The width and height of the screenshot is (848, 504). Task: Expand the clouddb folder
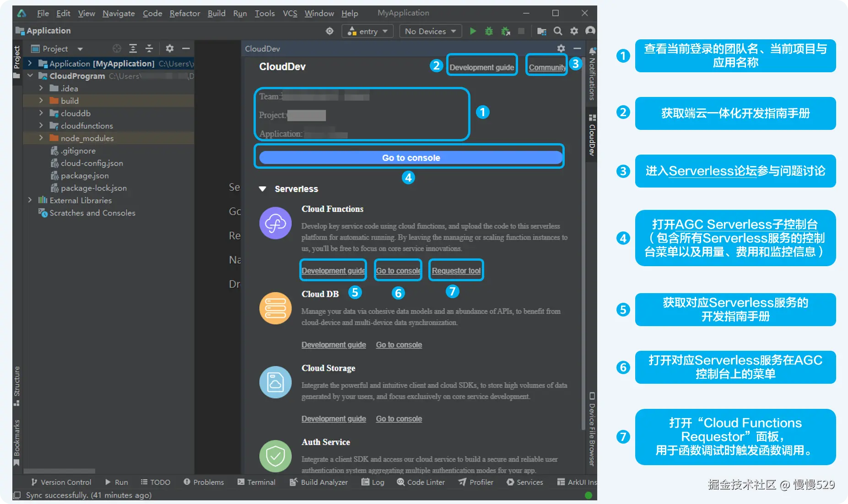(41, 113)
